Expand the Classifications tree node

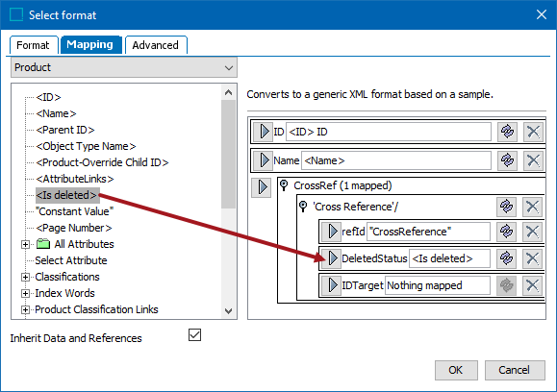(x=25, y=277)
